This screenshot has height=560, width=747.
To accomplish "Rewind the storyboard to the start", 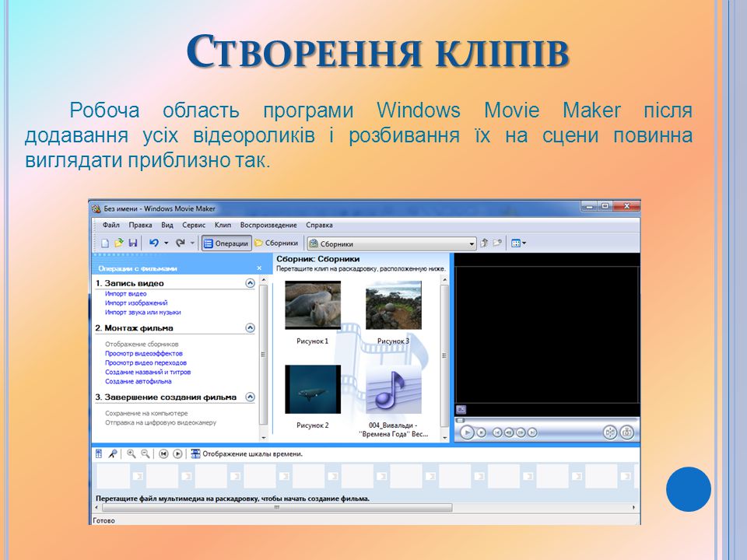I will click(x=163, y=453).
